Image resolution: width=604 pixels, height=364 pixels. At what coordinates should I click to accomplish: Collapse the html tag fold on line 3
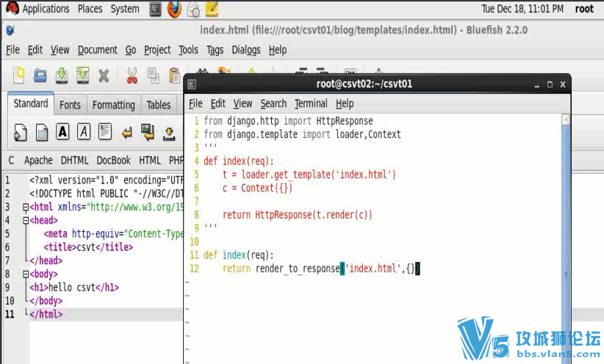[x=26, y=208]
